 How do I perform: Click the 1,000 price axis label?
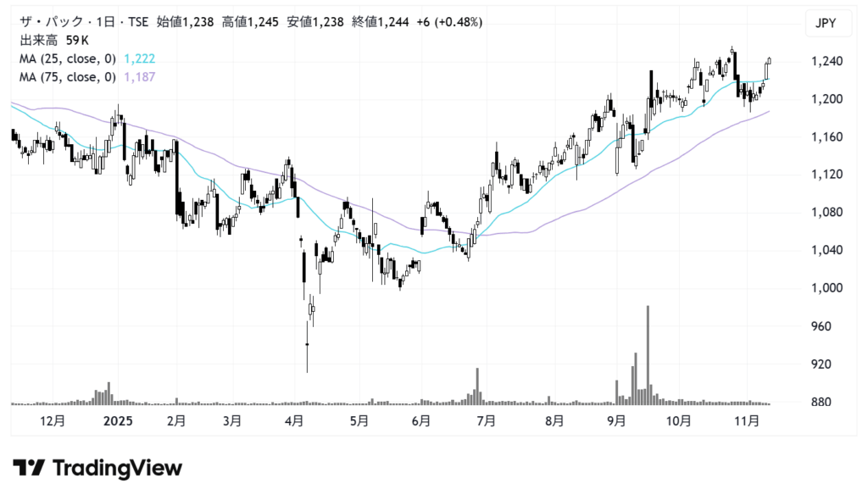click(x=827, y=288)
